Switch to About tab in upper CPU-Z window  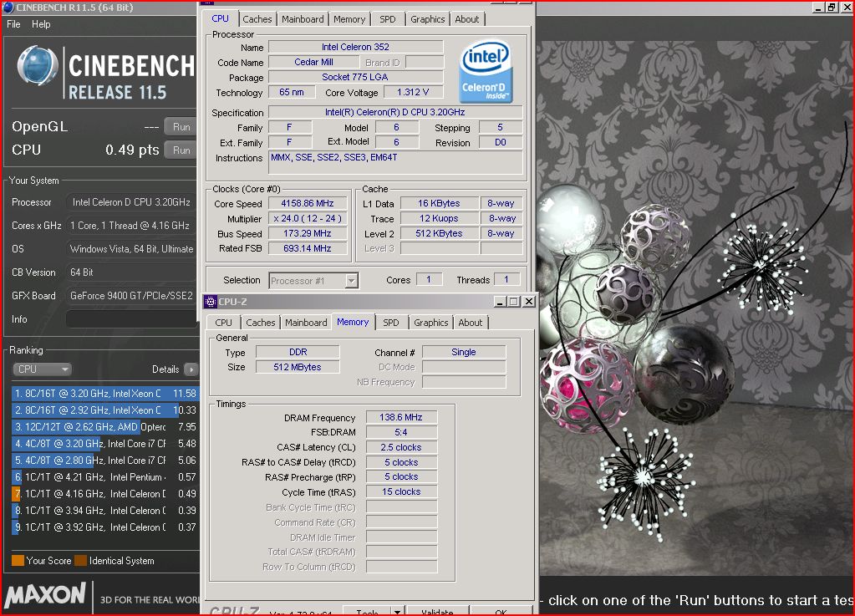pyautogui.click(x=466, y=19)
